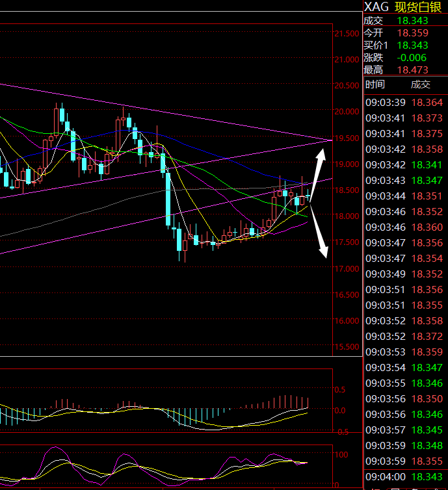The width and height of the screenshot is (448, 490).
Task: Select the 09:03:56 tick row at 18.346
Action: [404, 415]
